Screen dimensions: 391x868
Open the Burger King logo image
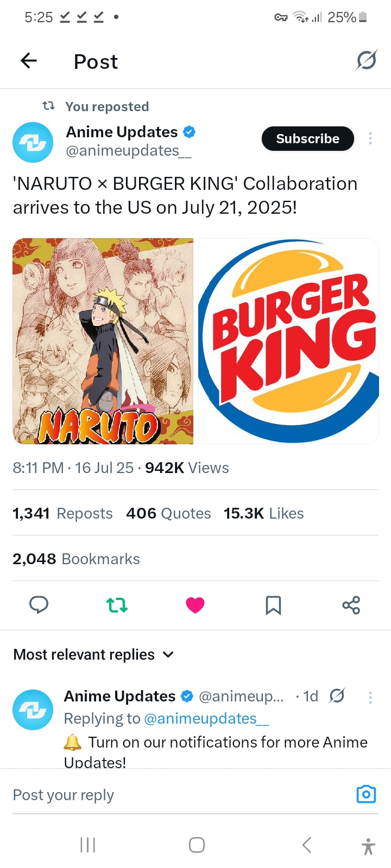288,341
